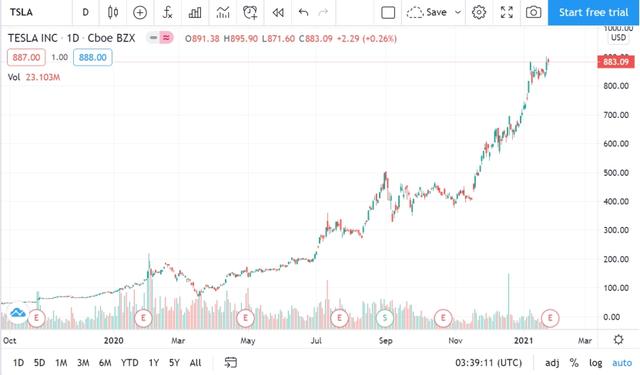This screenshot has height=375, width=640.
Task: Click the Vol 23.103M indicator label
Action: 34,77
